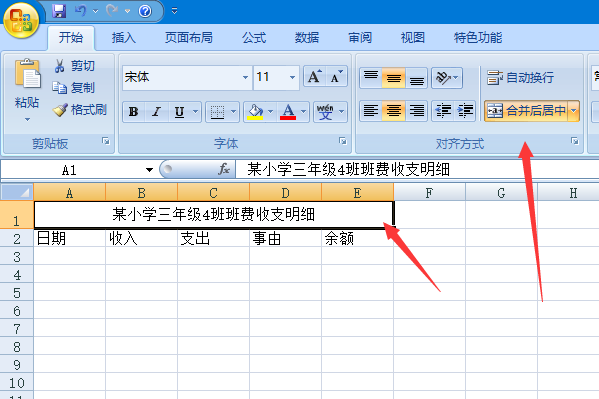The width and height of the screenshot is (599, 399).
Task: Select the merged title cell 某小学三年级4班班费收支明细
Action: click(214, 214)
